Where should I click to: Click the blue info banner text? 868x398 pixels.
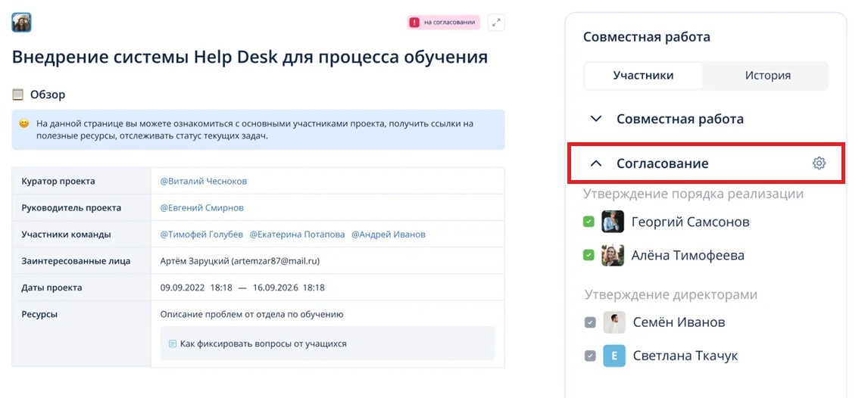(254, 129)
